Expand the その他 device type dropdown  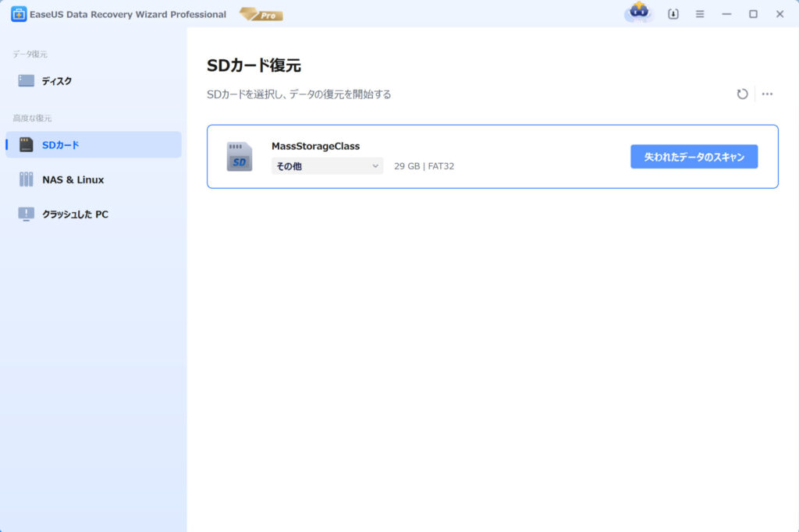point(327,166)
